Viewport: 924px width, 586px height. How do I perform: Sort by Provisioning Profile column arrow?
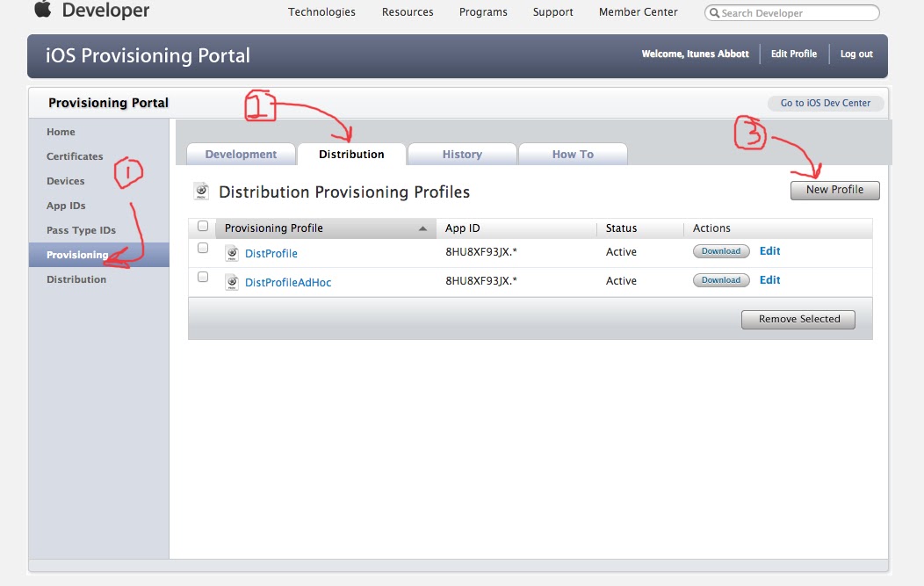(422, 228)
